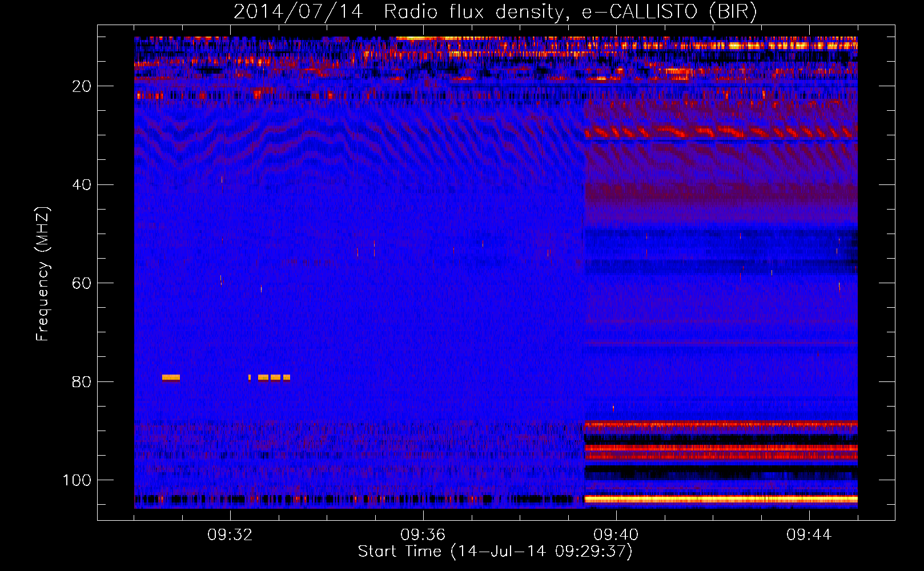Click the 40 MHz frequency tick label
The image size is (924, 571).
(x=82, y=185)
